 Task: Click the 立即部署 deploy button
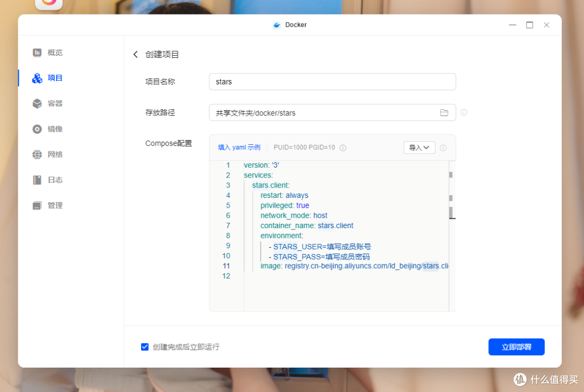click(x=516, y=347)
